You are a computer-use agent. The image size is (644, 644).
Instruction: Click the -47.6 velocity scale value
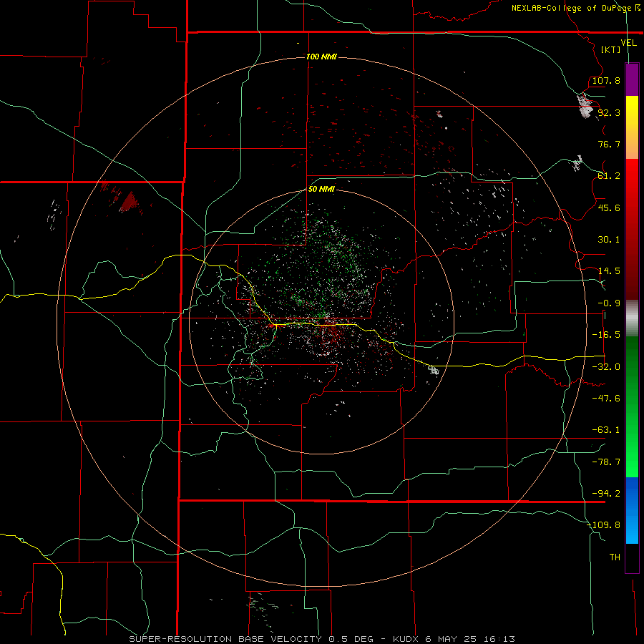[606, 399]
